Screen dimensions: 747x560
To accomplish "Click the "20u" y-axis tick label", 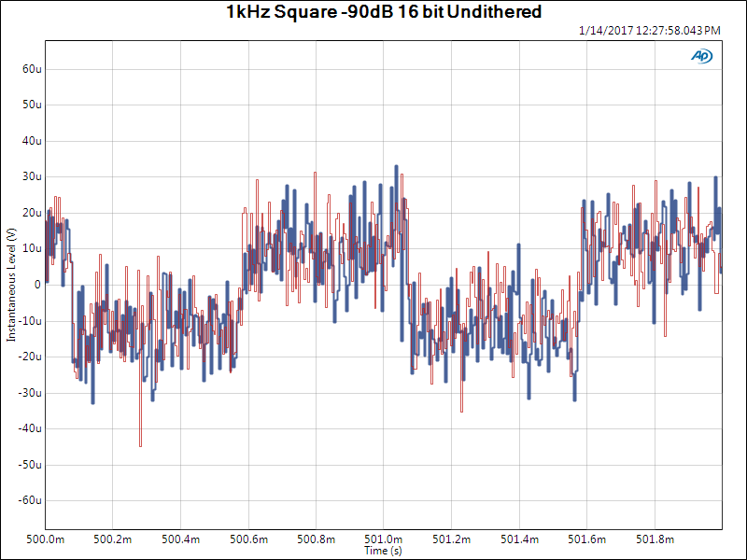I will pyautogui.click(x=32, y=213).
